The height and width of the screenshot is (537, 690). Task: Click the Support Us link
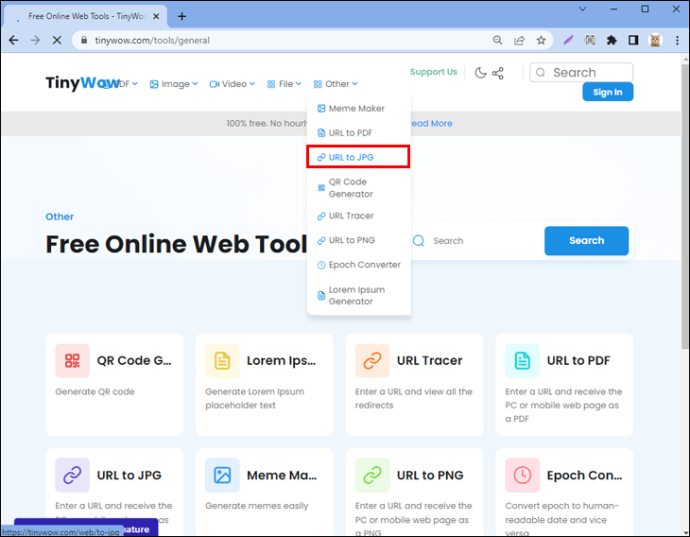433,72
